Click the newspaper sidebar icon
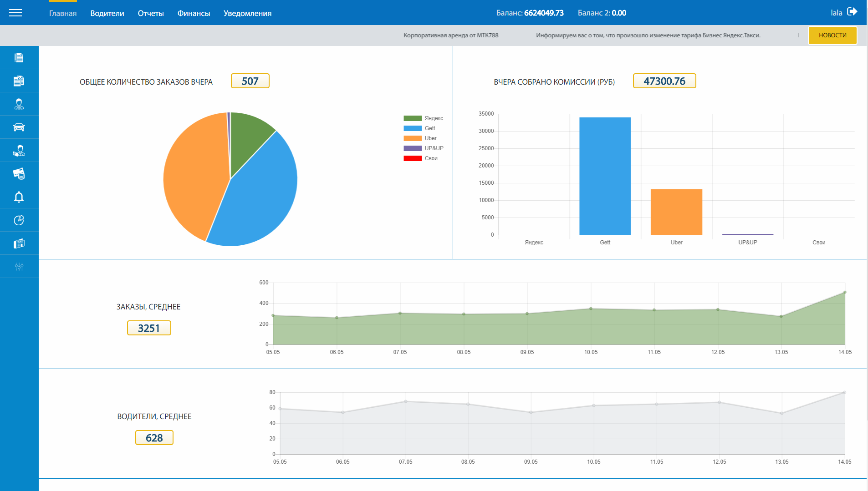 (19, 243)
